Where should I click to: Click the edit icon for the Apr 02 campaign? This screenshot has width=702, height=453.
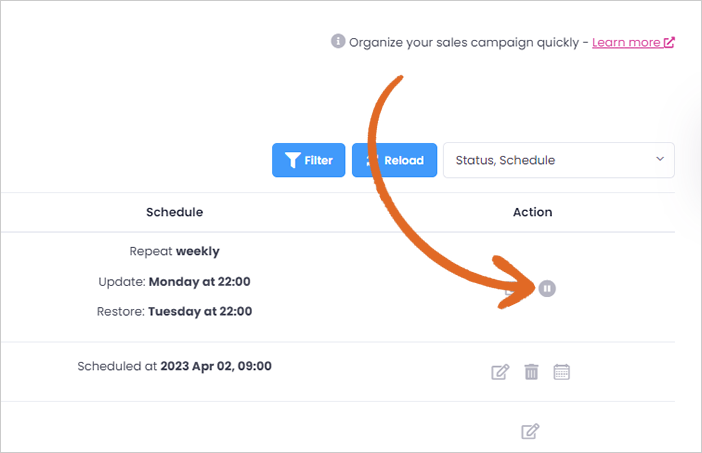click(x=500, y=372)
